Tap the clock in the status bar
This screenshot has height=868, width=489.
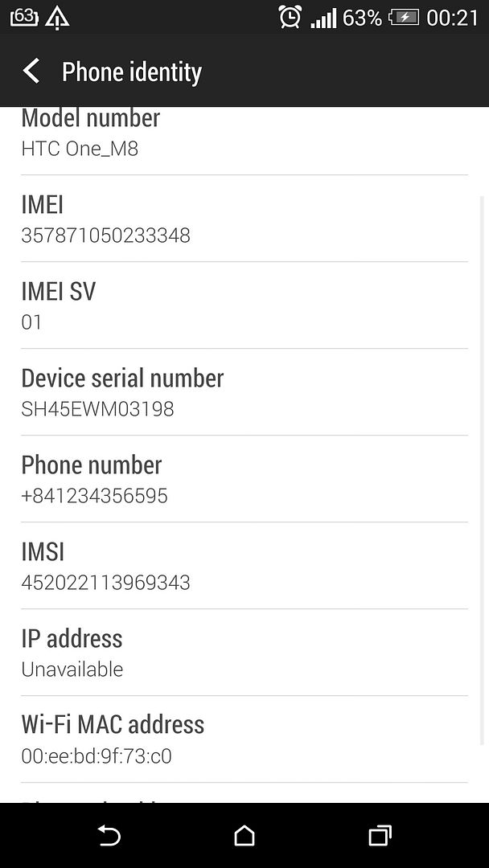click(450, 16)
